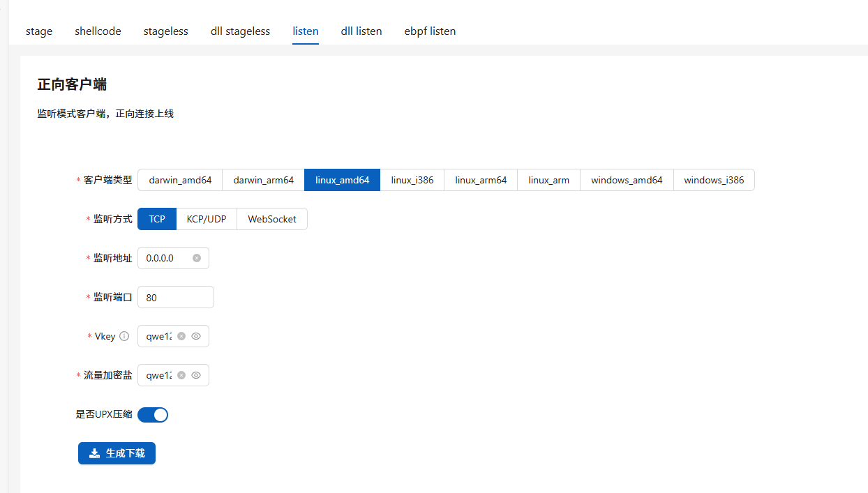This screenshot has width=868, height=493.
Task: Open the dll stageless tab
Action: pos(240,31)
